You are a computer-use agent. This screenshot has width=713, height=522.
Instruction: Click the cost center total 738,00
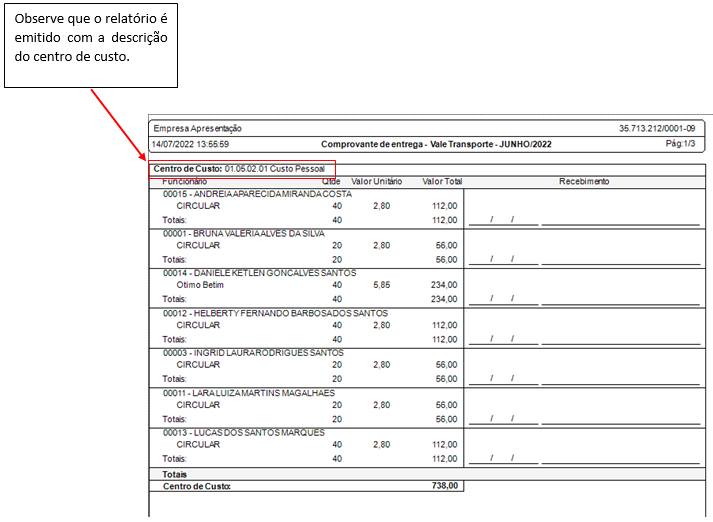click(445, 486)
